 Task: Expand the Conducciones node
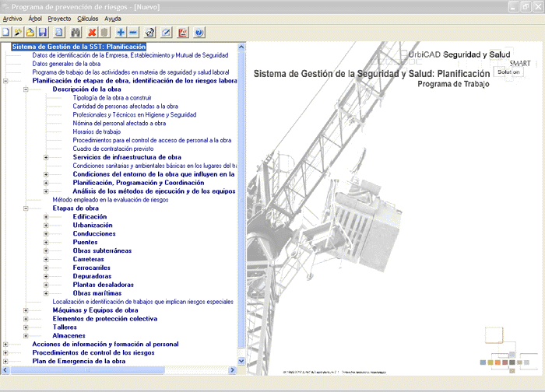coord(46,234)
